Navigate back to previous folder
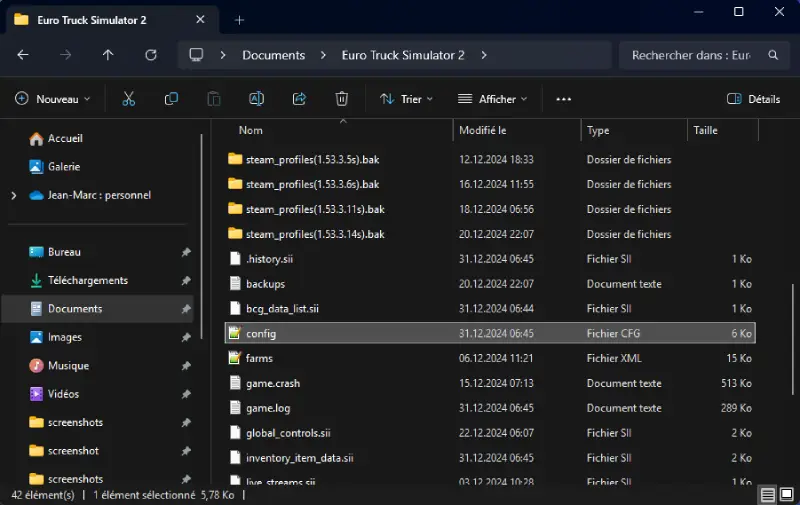Viewport: 800px width, 505px height. (23, 55)
